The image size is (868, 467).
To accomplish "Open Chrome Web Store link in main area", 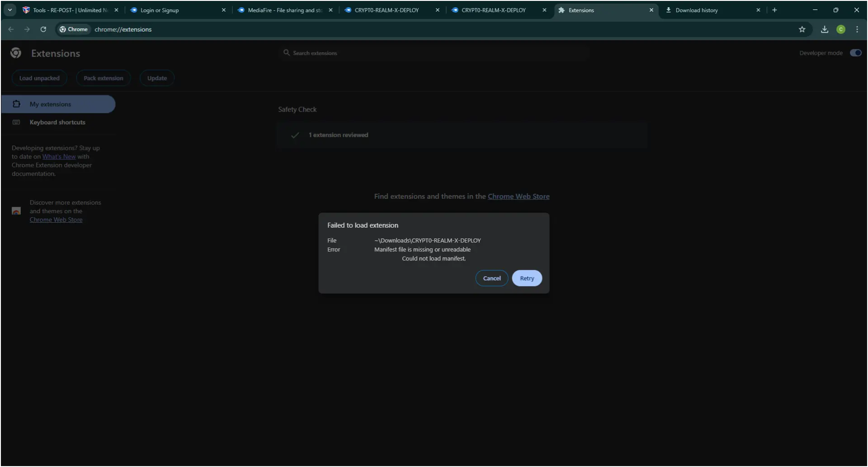I will coord(519,196).
